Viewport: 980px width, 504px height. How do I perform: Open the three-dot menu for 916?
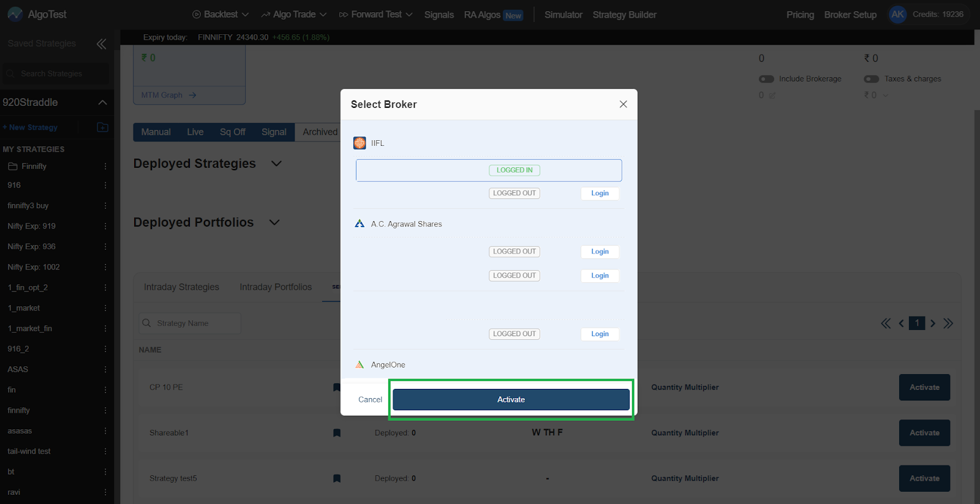point(105,185)
